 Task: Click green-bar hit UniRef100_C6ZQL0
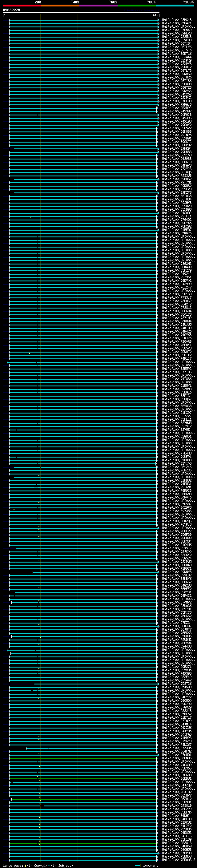coord(177,799)
